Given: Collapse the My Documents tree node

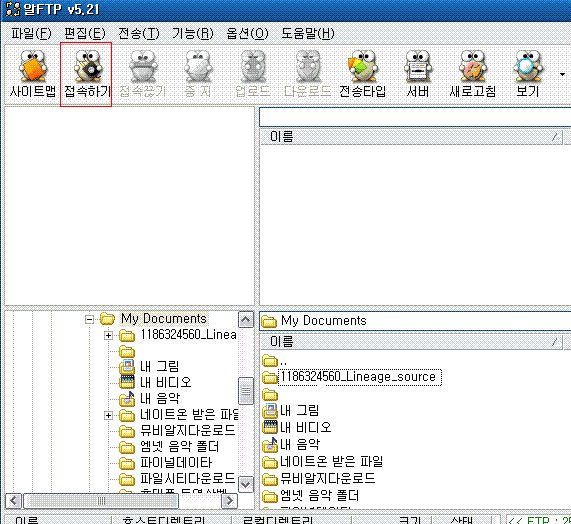Looking at the screenshot, I should click(x=89, y=319).
